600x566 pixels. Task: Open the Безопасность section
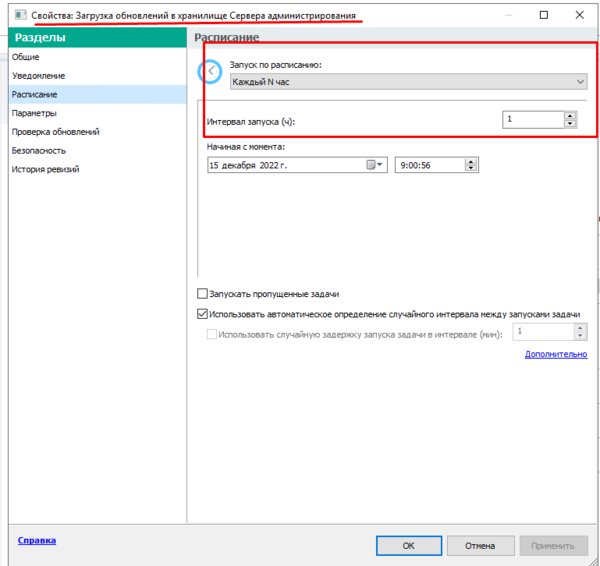click(39, 151)
